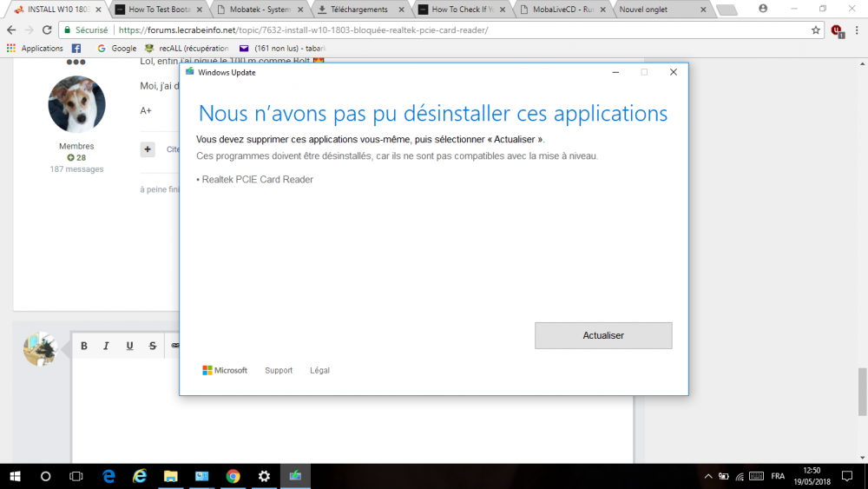The image size is (868, 489).
Task: Minimize the Windows Update dialog
Action: pos(615,72)
